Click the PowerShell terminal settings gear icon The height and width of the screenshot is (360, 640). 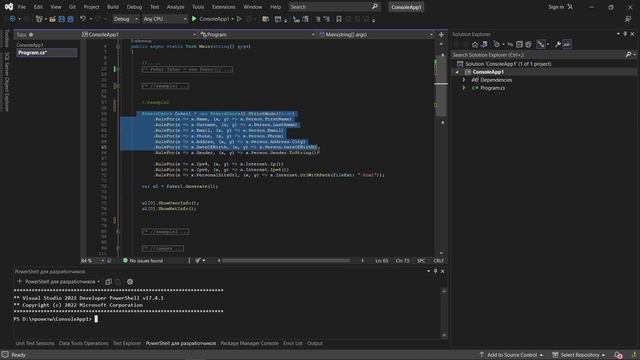click(x=130, y=282)
